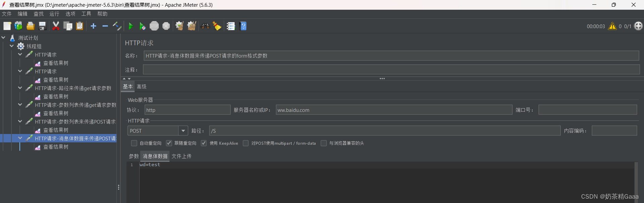Collapse HTTP请求-路径来传递get请求参数 node arrow

pos(20,88)
